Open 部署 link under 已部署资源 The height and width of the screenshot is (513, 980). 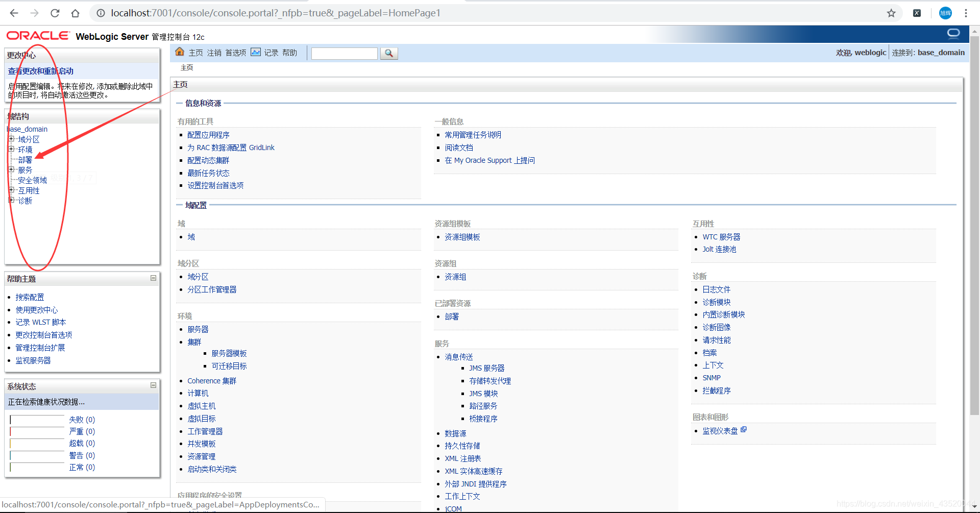452,316
